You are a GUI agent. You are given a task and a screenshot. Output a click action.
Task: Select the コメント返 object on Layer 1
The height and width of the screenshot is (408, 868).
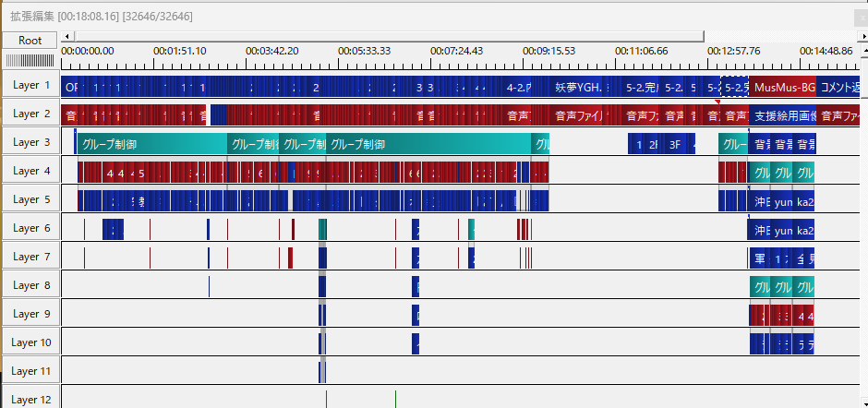click(838, 87)
